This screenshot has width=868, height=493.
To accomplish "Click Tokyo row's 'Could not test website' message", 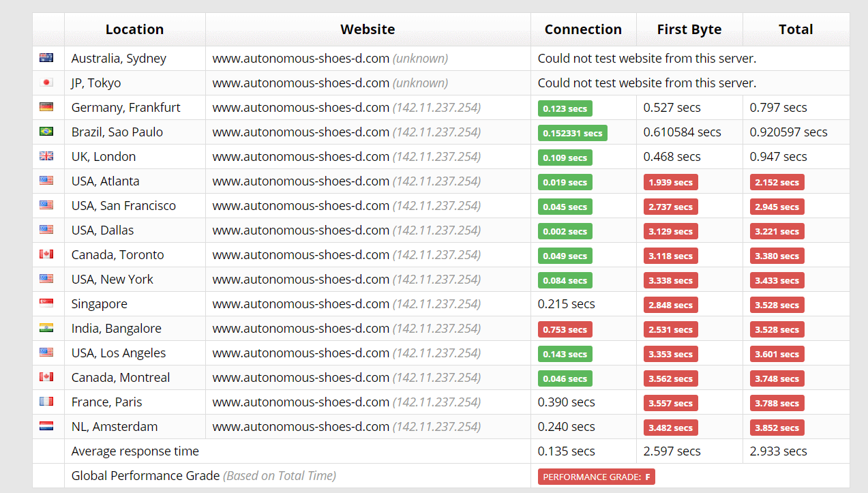I will pos(647,83).
